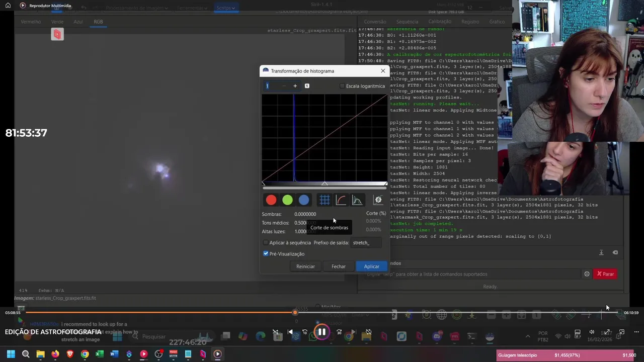Open the media player subtitles and captions icon

click(x=578, y=332)
